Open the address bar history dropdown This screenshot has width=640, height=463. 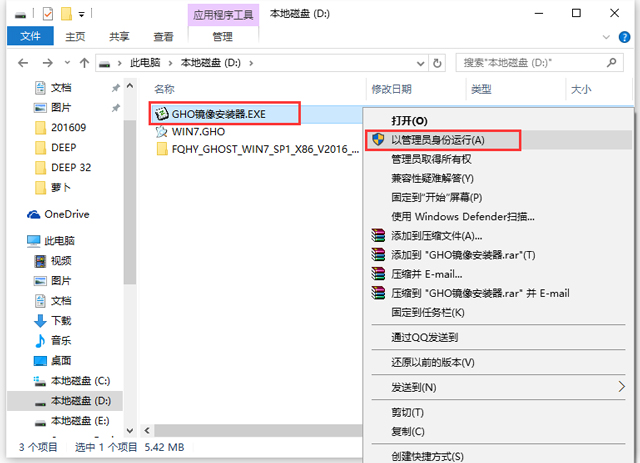(x=421, y=62)
